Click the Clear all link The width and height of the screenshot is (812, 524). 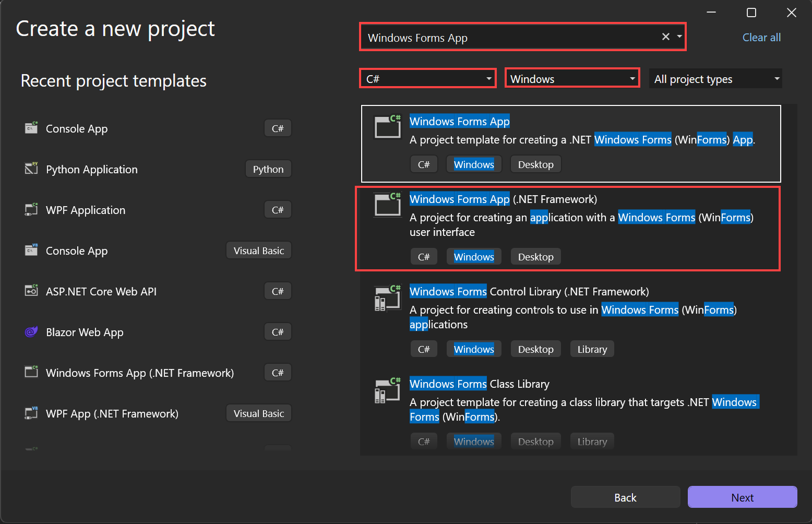761,37
